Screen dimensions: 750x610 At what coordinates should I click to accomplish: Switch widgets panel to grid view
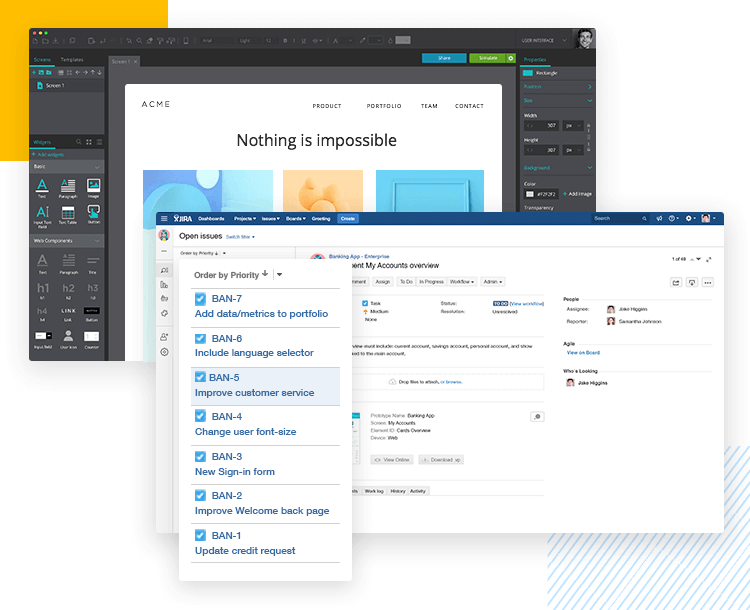pos(89,142)
